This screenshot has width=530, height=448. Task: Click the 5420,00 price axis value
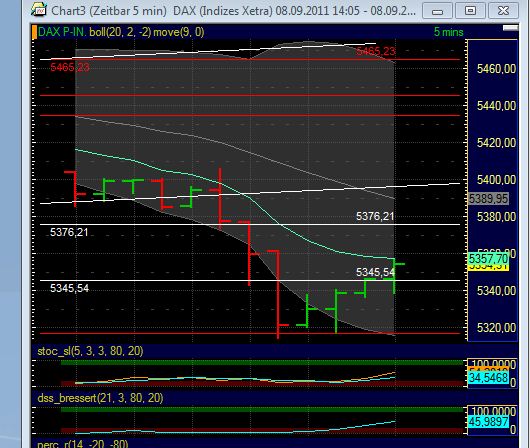pyautogui.click(x=496, y=143)
